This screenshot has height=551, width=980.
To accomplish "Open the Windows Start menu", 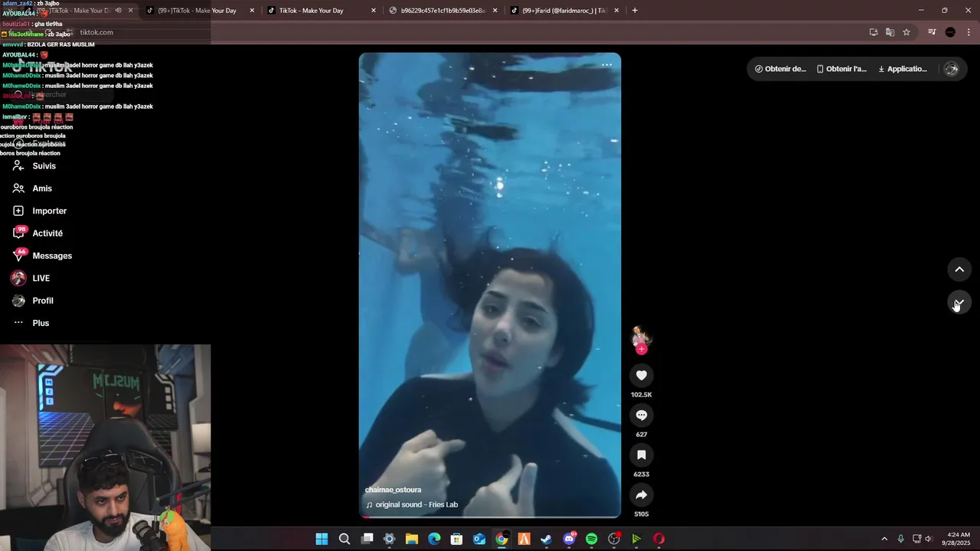I will click(322, 539).
